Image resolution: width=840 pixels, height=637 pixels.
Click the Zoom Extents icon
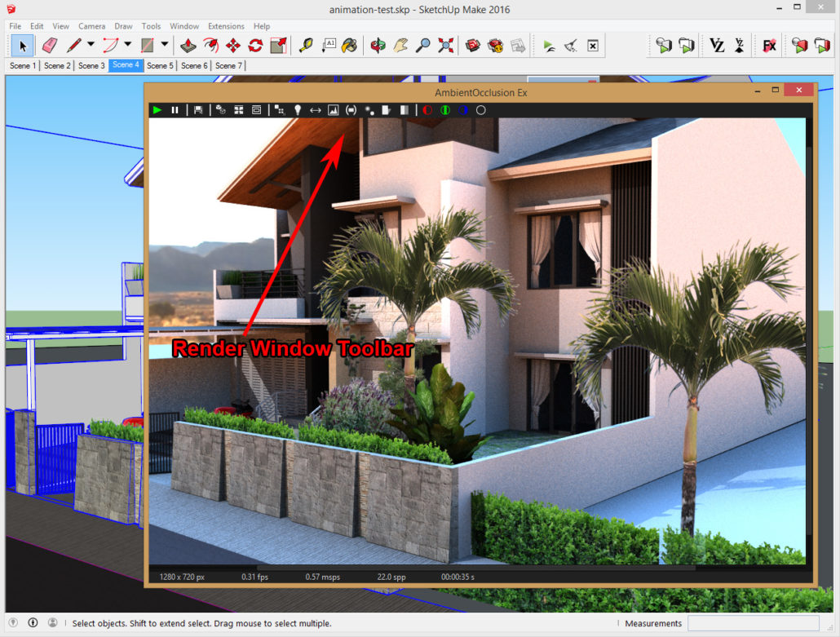(x=445, y=45)
